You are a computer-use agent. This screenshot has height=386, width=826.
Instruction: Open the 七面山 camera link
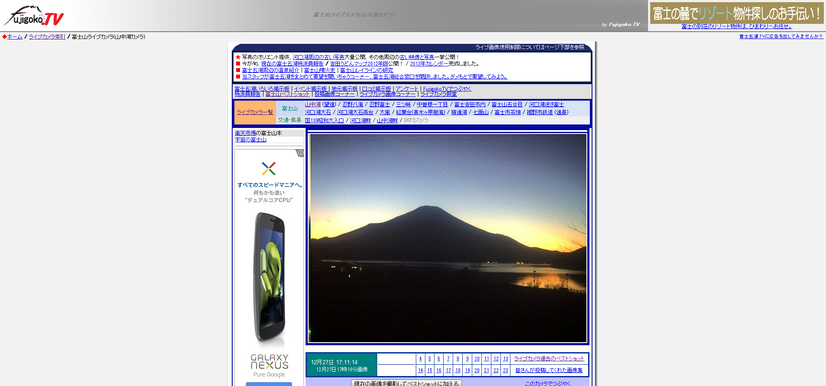coord(480,112)
